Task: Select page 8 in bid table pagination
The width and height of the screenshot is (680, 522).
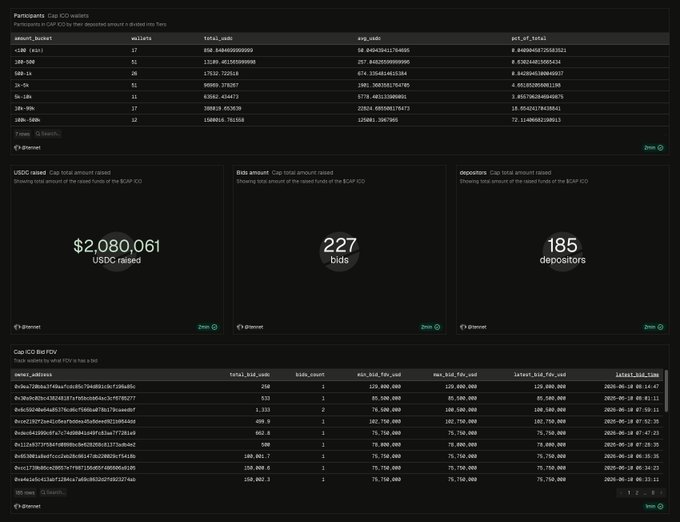Action: (653, 493)
